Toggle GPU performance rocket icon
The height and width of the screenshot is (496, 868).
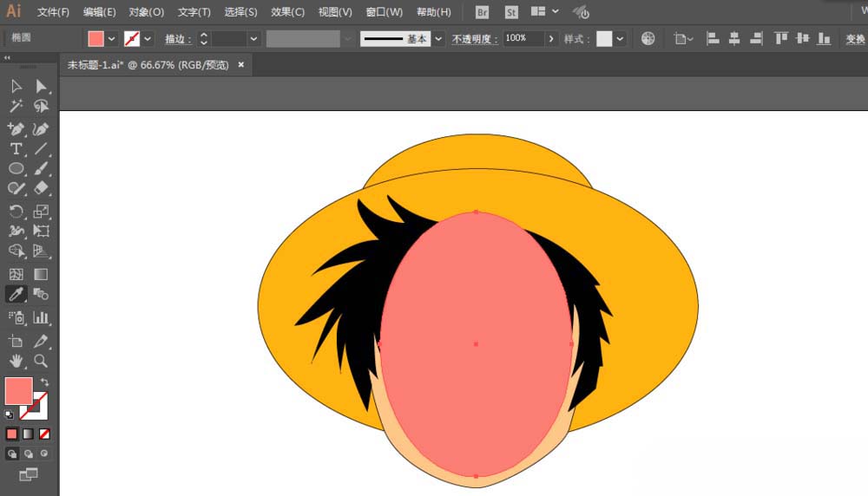coord(581,11)
